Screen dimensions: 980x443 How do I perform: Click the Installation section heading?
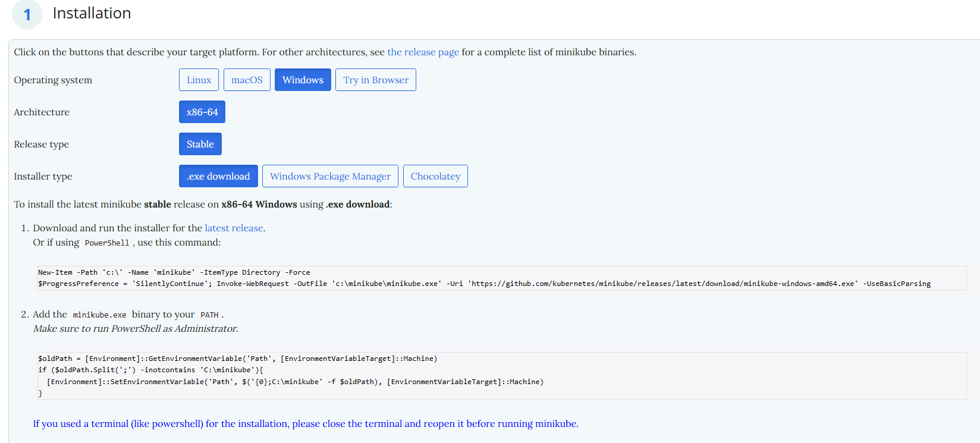92,13
